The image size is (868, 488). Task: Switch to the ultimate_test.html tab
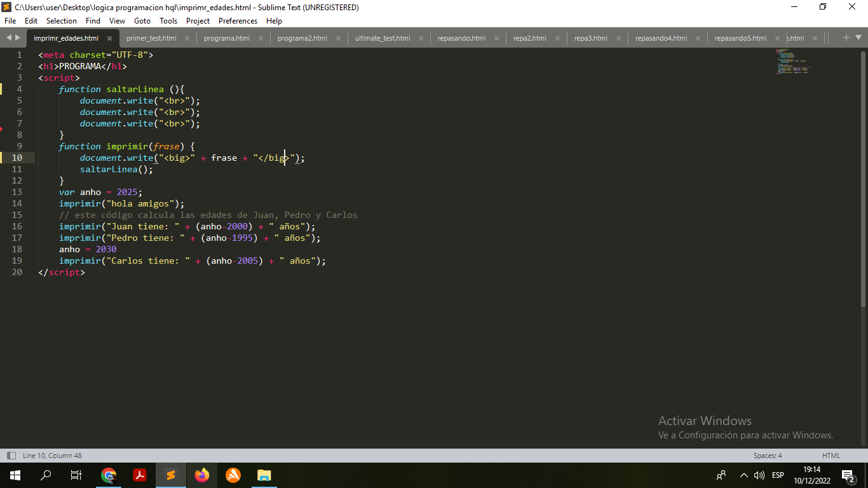click(x=383, y=38)
